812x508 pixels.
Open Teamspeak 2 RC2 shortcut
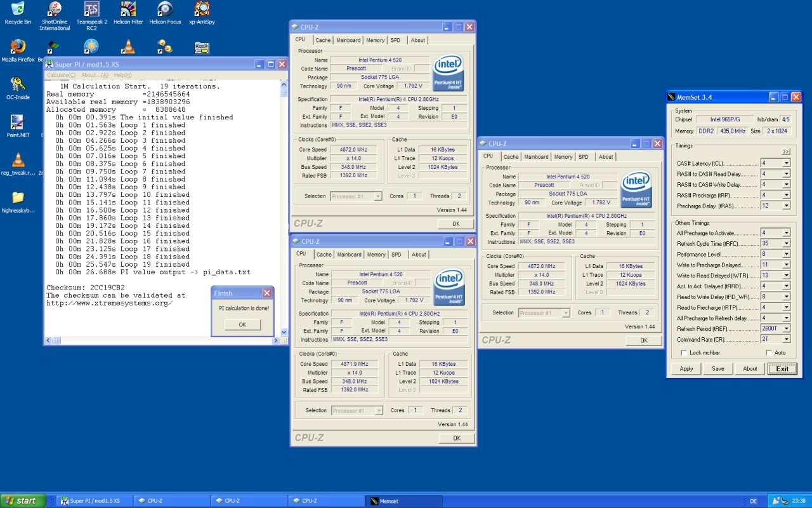[91, 10]
